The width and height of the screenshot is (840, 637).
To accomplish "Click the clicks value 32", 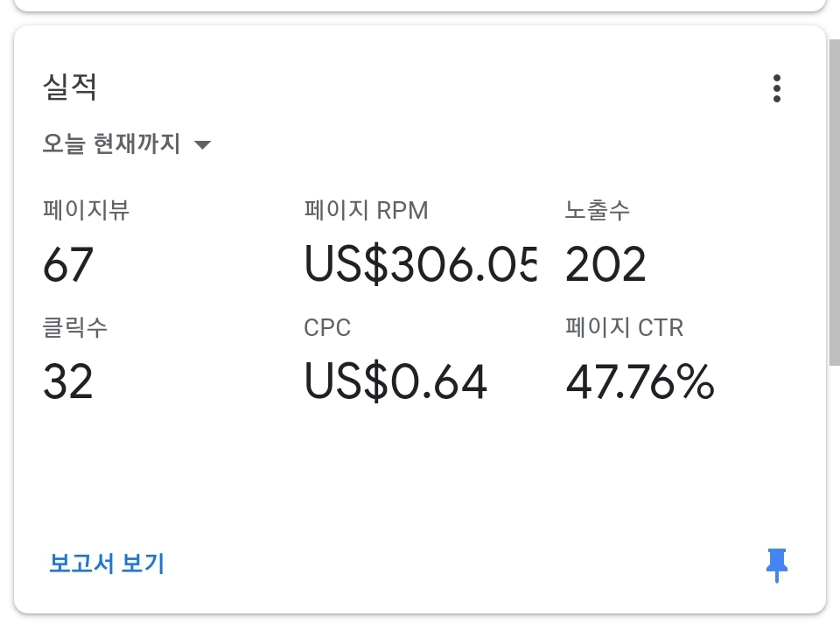I will [x=68, y=382].
